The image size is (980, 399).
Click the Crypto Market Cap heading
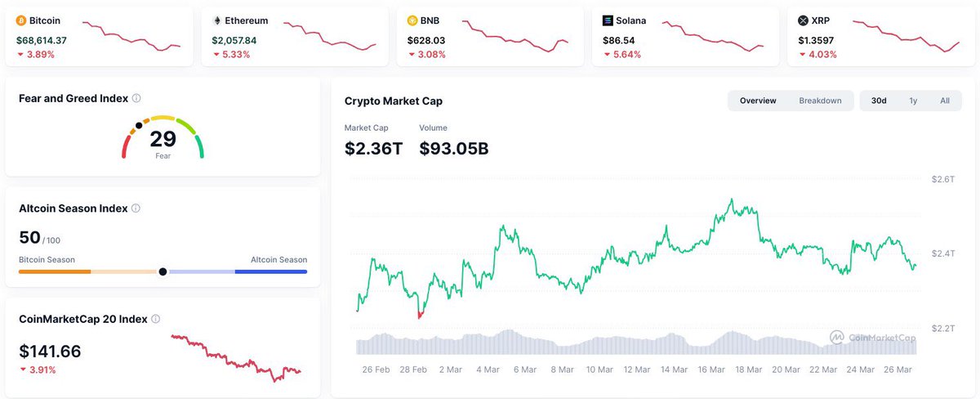pos(394,101)
